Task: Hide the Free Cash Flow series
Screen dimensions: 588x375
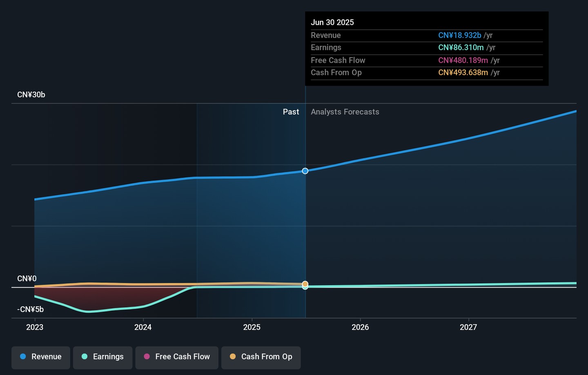Action: pyautogui.click(x=177, y=357)
